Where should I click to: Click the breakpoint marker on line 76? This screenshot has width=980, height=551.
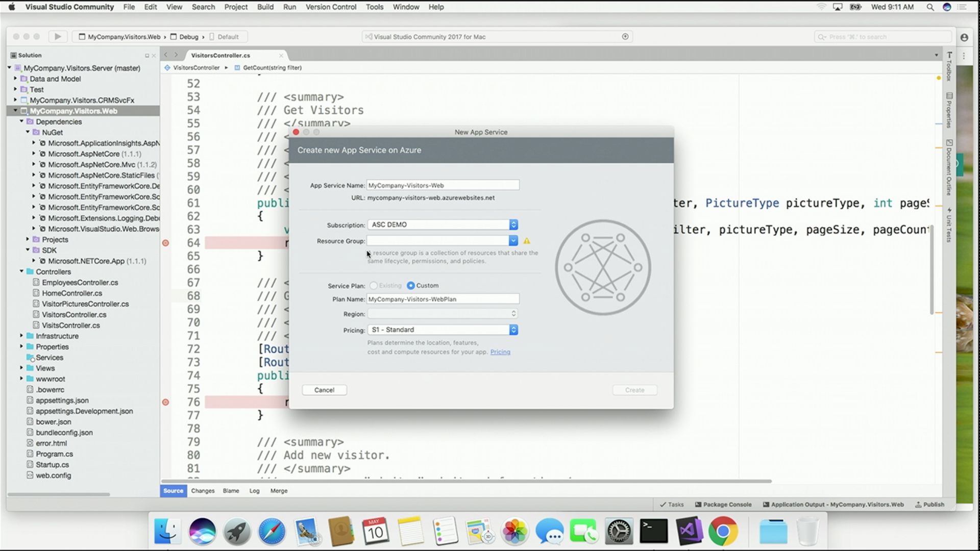165,402
